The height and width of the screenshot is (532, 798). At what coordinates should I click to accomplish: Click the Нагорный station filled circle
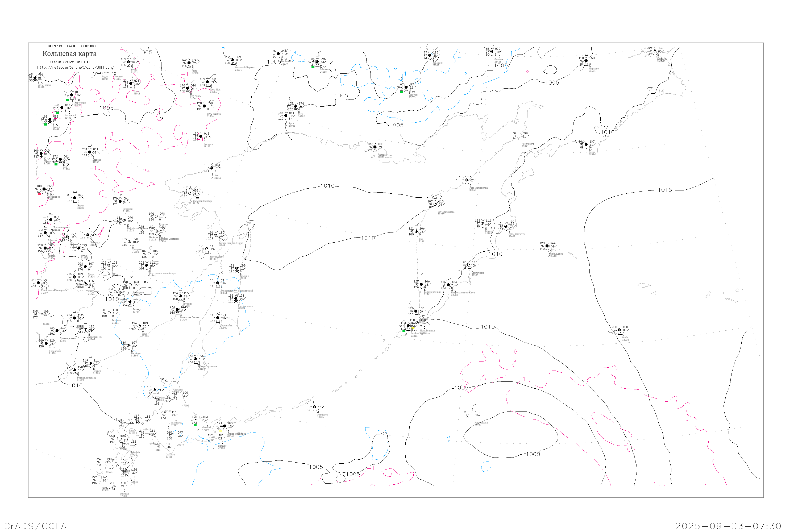coord(62,108)
